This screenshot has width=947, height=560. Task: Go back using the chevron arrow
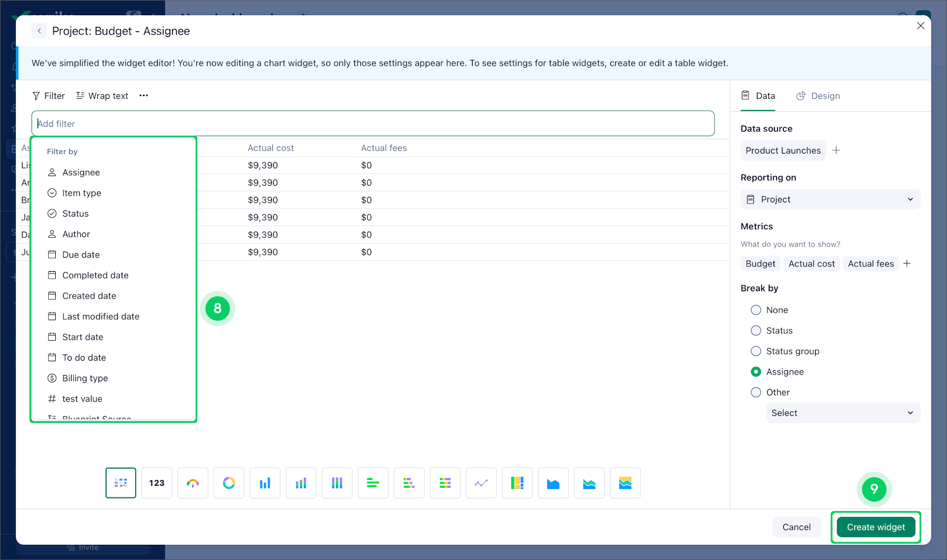click(39, 31)
